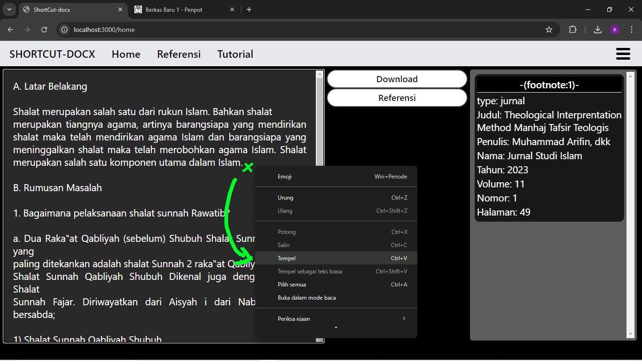Open the profile avatar A
Image resolution: width=642 pixels, height=364 pixels.
coord(615,30)
